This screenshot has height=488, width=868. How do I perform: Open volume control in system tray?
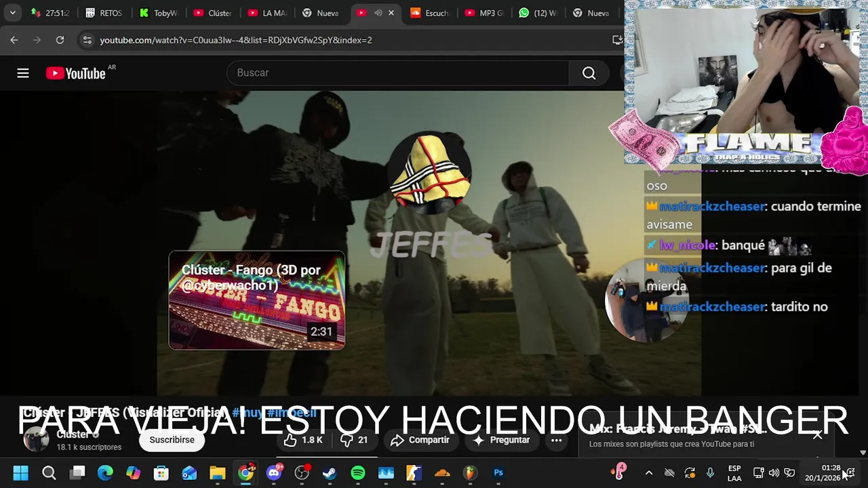[774, 473]
